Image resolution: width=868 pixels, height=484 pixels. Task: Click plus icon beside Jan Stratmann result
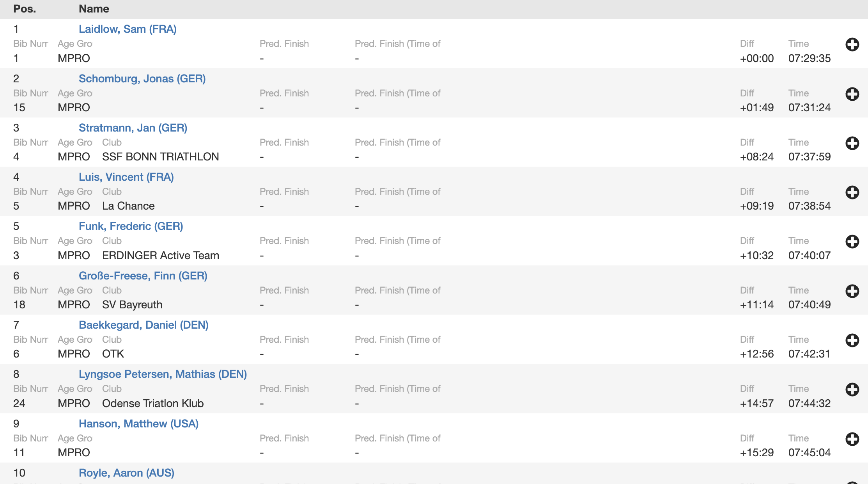tap(852, 143)
